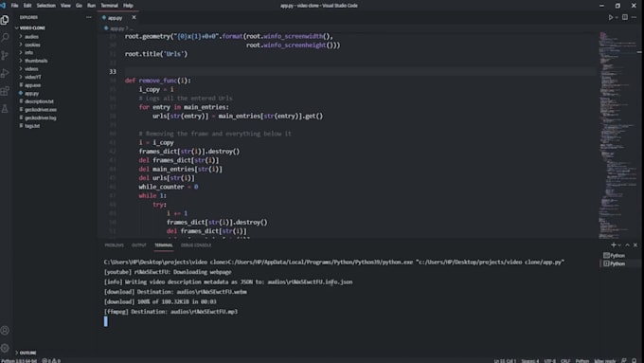Click the Run Python File play button
This screenshot has width=644, height=363.
[x=611, y=17]
